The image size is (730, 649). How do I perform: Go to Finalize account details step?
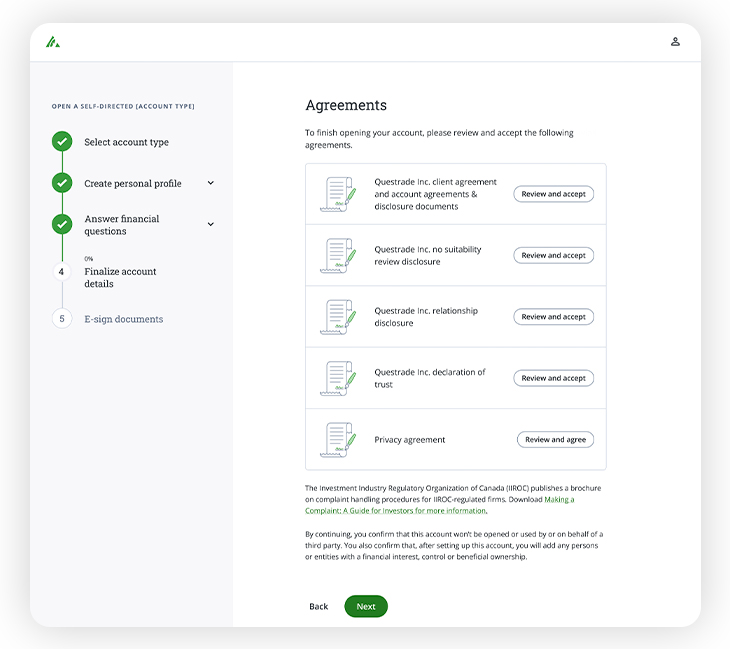(x=120, y=277)
